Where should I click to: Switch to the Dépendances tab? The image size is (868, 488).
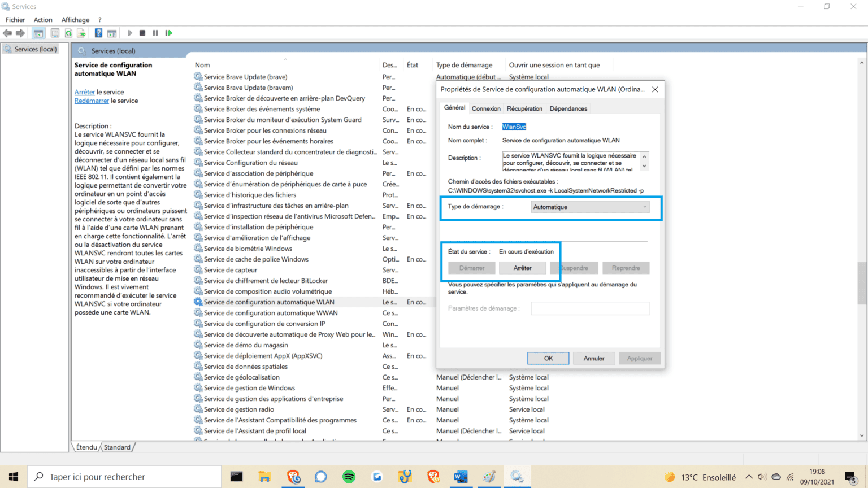click(568, 108)
